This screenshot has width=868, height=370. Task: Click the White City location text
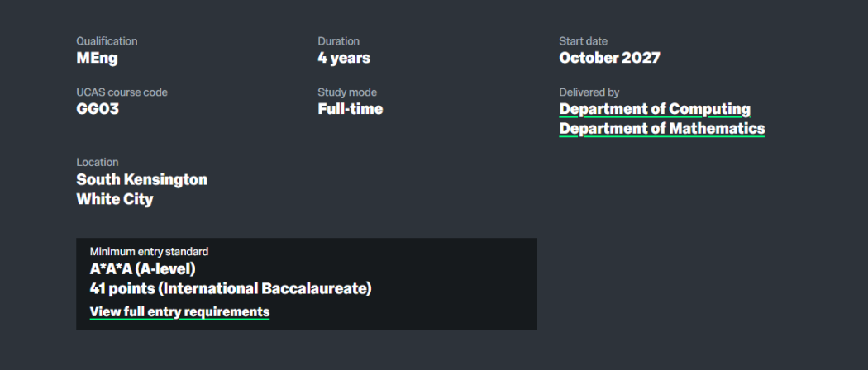[114, 199]
